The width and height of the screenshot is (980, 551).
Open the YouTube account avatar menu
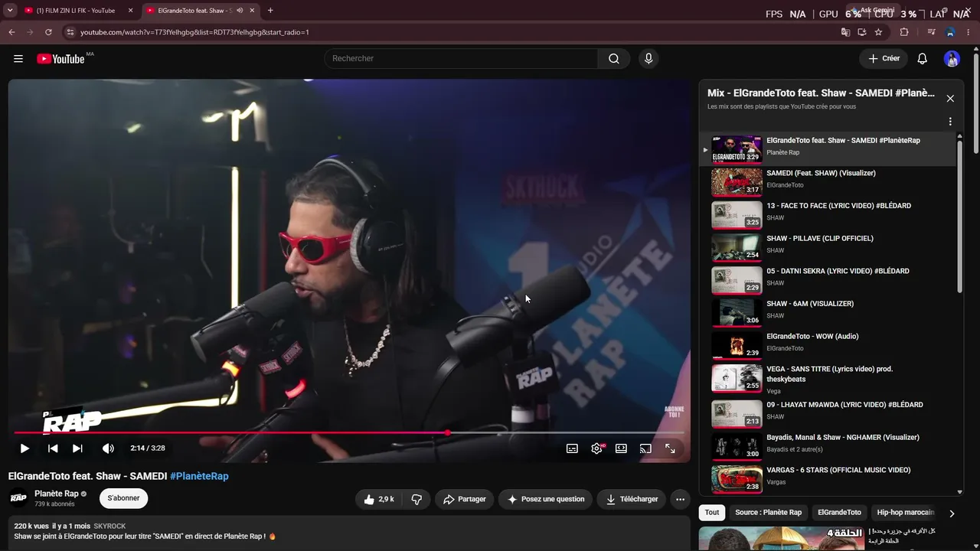[x=952, y=59]
